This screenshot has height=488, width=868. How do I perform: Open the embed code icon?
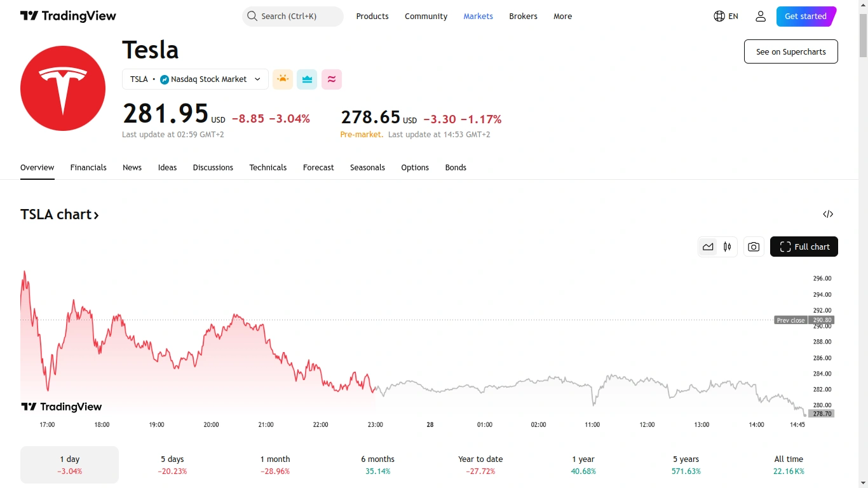pos(828,214)
